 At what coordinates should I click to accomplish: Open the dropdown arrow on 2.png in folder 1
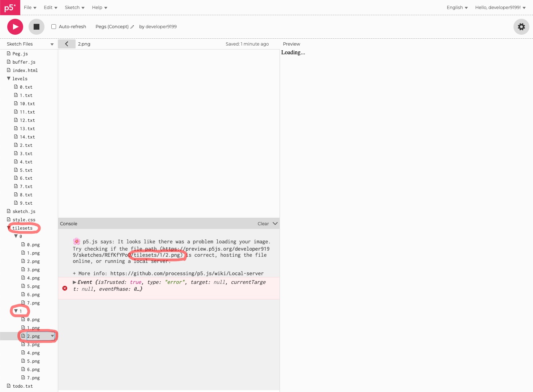[x=52, y=336]
